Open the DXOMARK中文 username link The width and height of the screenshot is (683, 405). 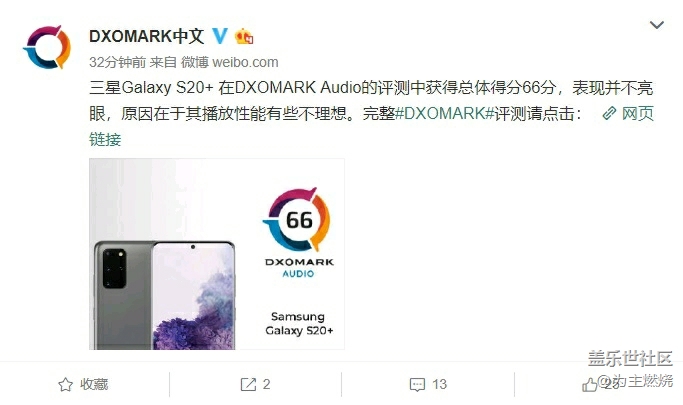click(x=146, y=36)
